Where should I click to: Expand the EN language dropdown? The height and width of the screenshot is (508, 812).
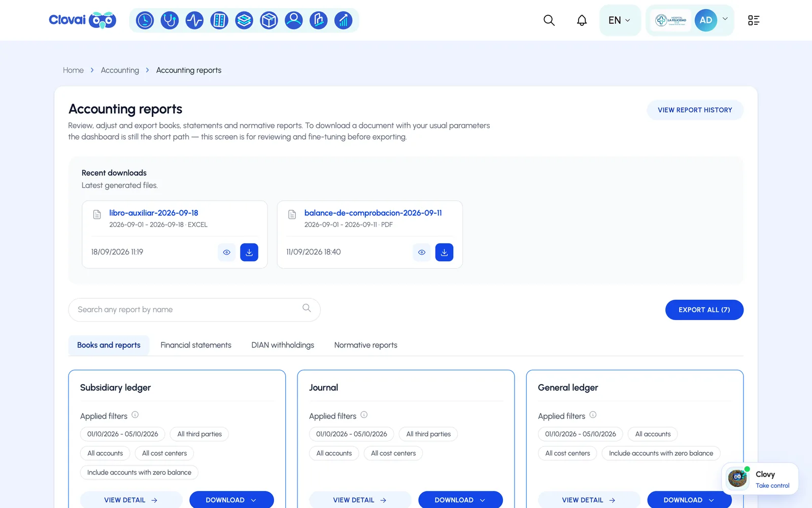(x=620, y=20)
